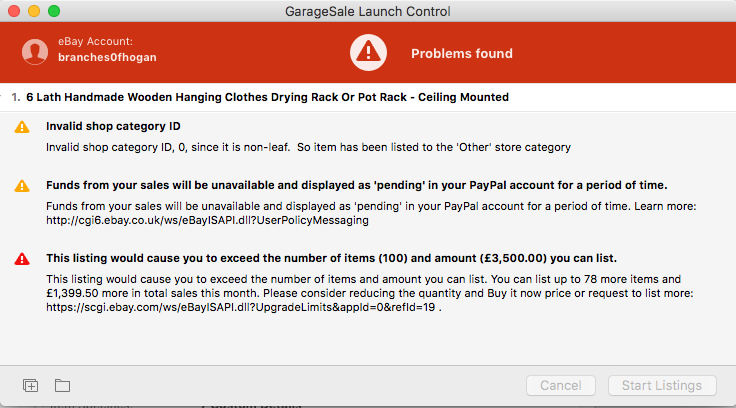Click the Problems found warning icon
This screenshot has height=408, width=736.
pos(368,53)
